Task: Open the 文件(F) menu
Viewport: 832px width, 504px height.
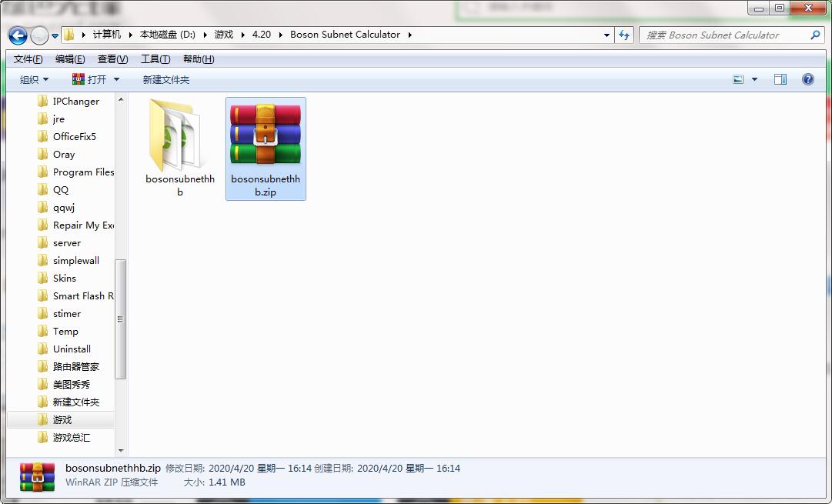Action: click(x=28, y=59)
